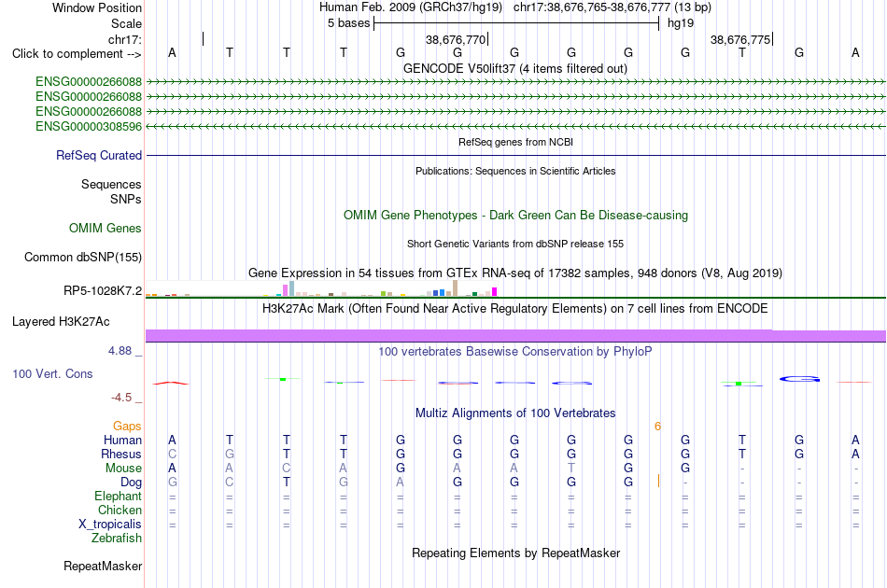Open OMIM Gene Phenotypes track title

pos(515,216)
